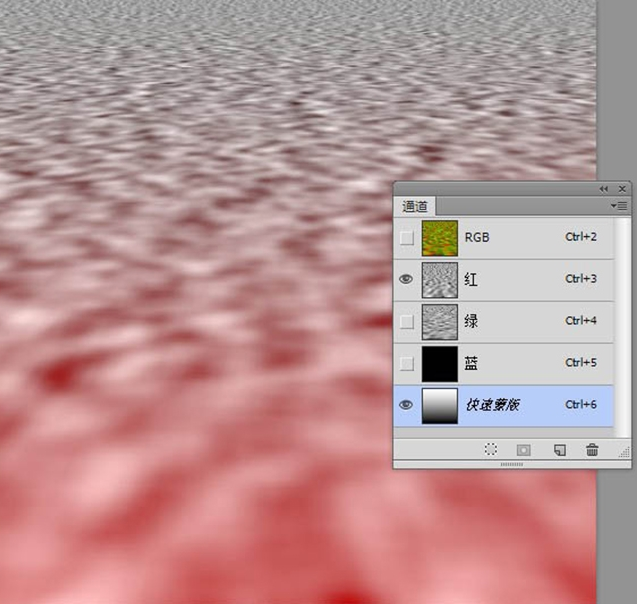Click the 红 channel name
Screen dimensions: 637x604
pyautogui.click(x=471, y=279)
